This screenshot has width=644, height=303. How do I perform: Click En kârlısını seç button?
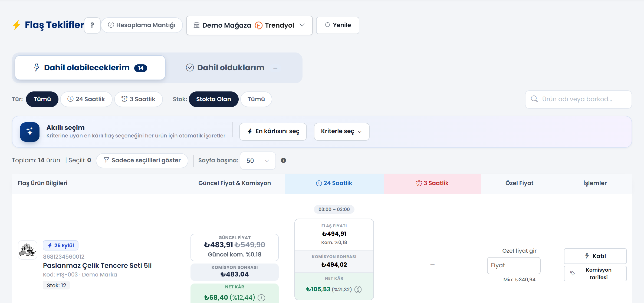point(273,131)
